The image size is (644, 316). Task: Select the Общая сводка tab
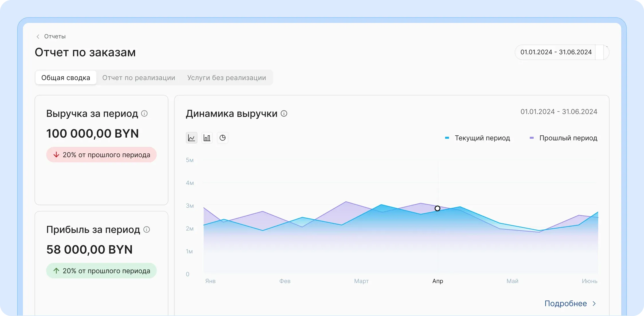(66, 77)
